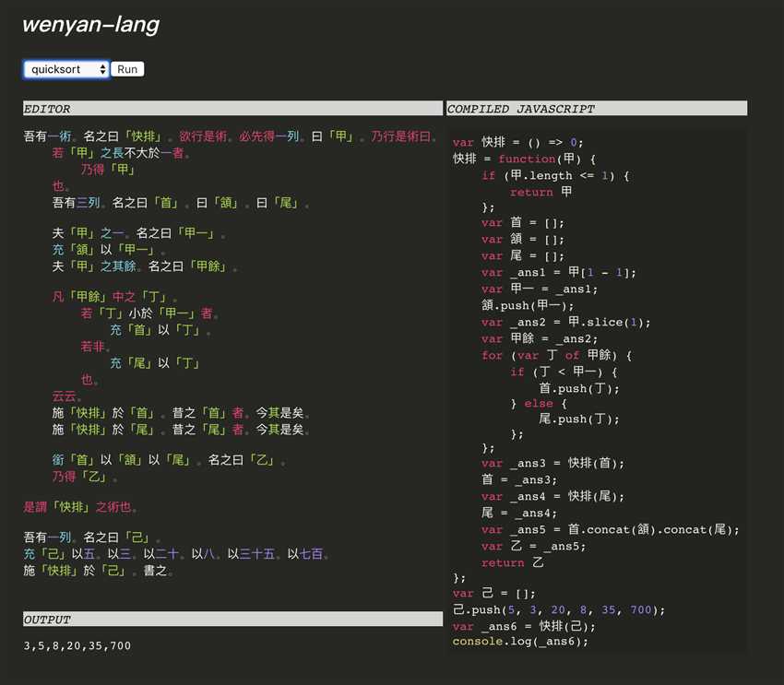Click the JavaScript line 己.push(5, 3, 20, 8, 35, 700)

(559, 609)
